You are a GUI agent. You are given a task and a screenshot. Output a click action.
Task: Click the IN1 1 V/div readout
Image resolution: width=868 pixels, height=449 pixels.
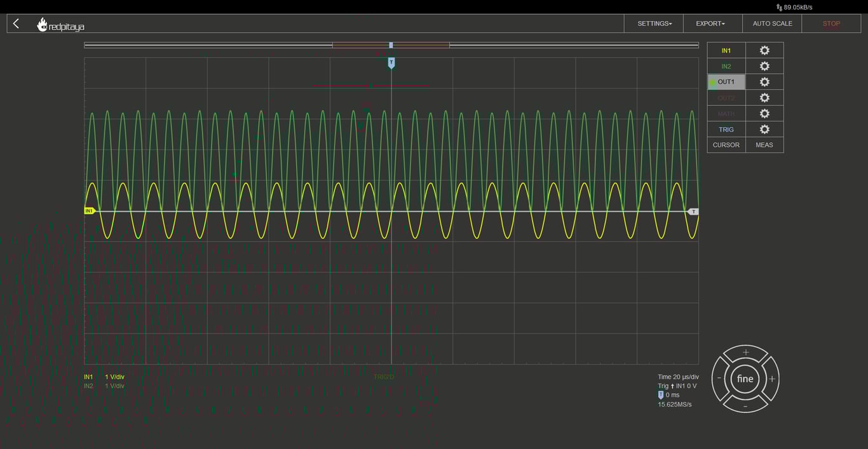tap(104, 377)
